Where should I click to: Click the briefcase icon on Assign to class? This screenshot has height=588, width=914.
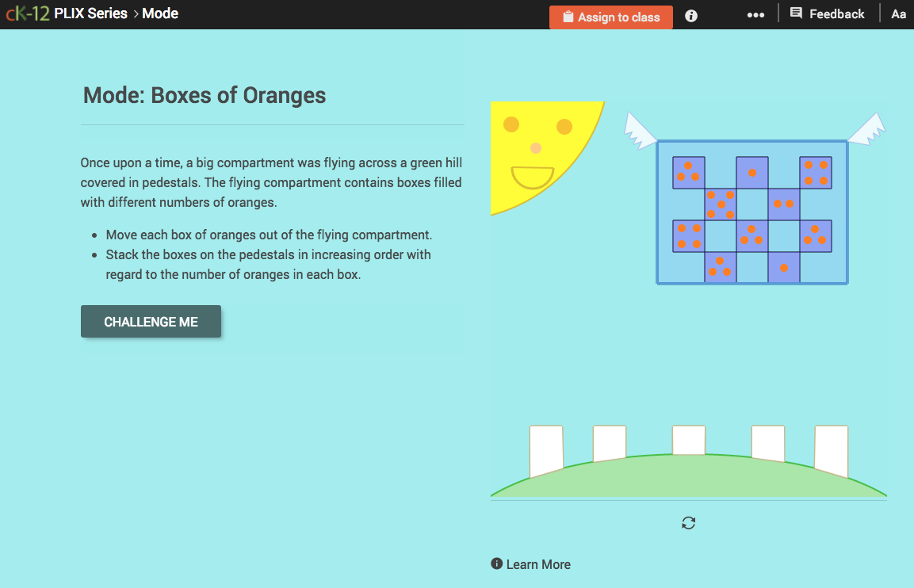567,17
